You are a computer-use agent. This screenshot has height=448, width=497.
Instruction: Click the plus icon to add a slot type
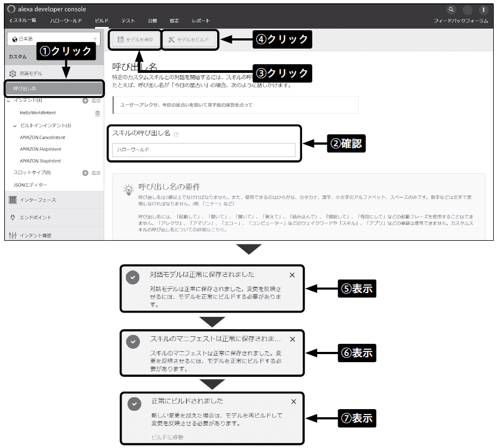85,173
